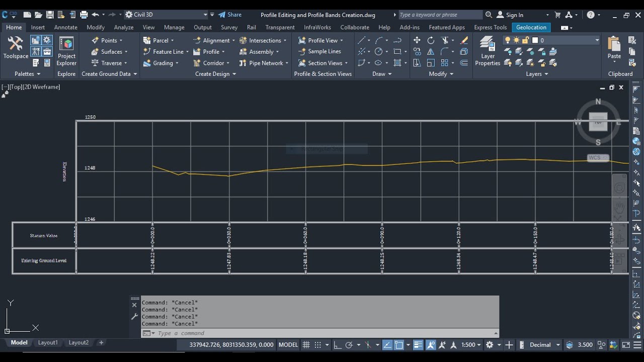644x362 pixels.
Task: Open the Toolspace palette
Action: [x=16, y=48]
